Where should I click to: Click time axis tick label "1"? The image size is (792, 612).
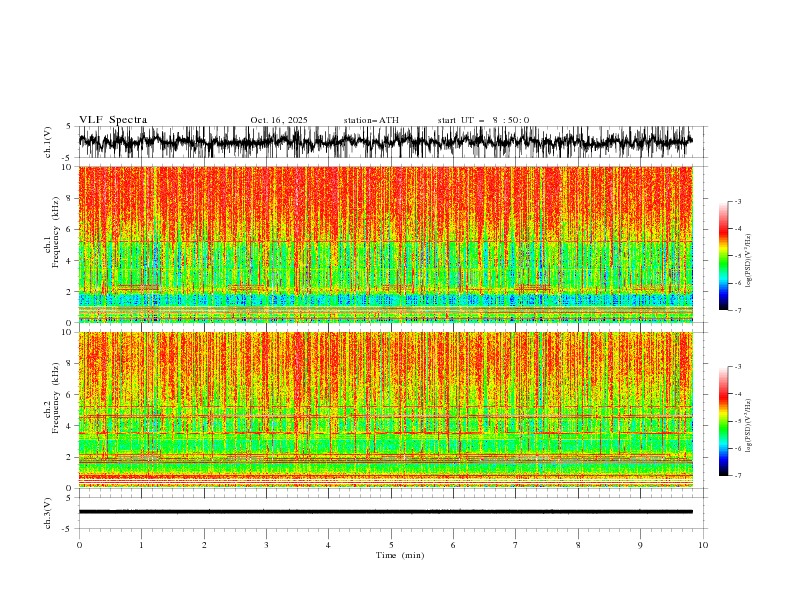pyautogui.click(x=141, y=545)
